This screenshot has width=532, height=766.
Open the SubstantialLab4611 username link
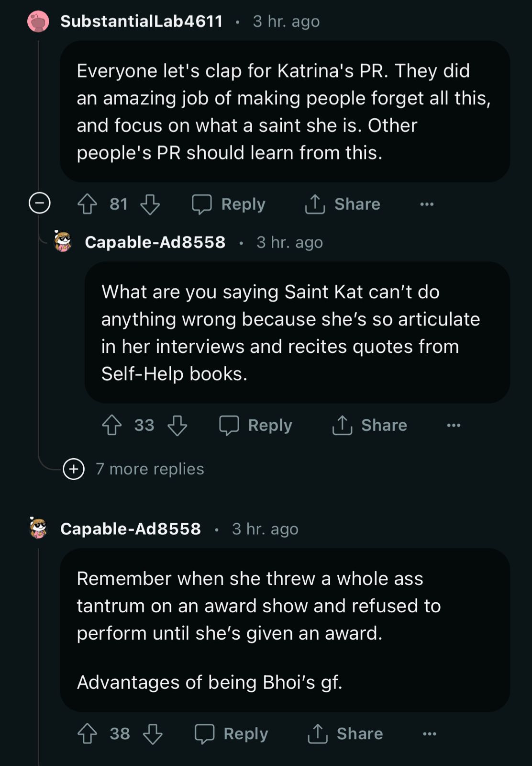coord(142,22)
